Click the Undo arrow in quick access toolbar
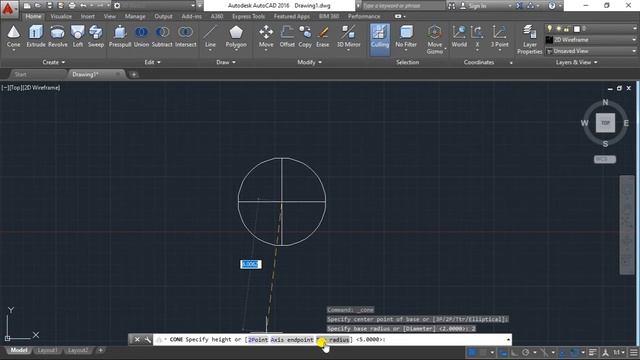640x360 pixels. point(83,6)
